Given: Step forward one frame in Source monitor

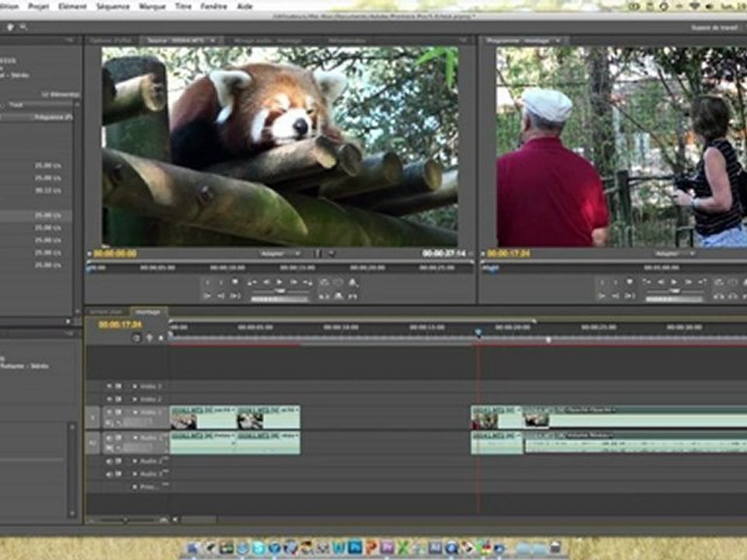Looking at the screenshot, I should click(293, 282).
